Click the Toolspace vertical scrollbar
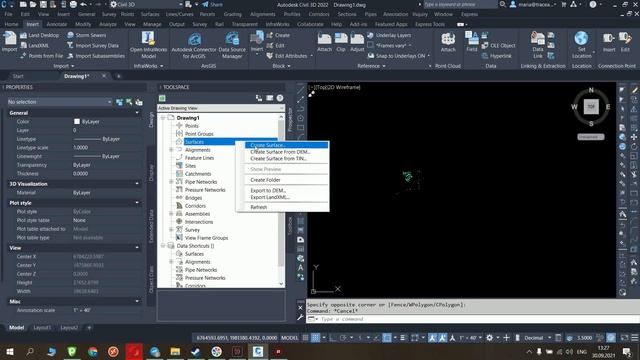Screen dimensions: 640x360 pos(281,200)
